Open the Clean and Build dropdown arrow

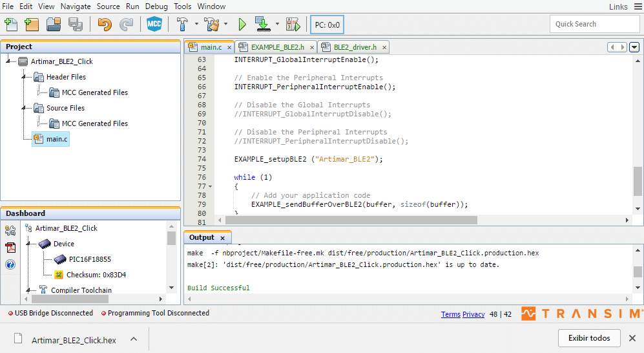click(225, 24)
